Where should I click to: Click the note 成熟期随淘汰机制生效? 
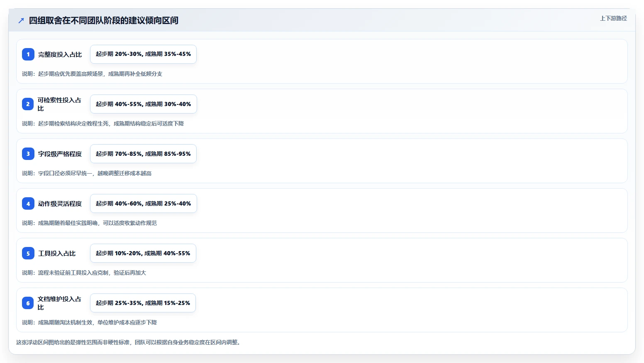coord(89,322)
